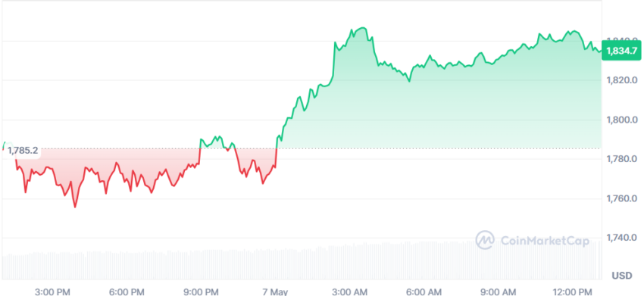Click the 1,740.0 price axis label
Screen dimensions: 644x296
pyautogui.click(x=622, y=238)
